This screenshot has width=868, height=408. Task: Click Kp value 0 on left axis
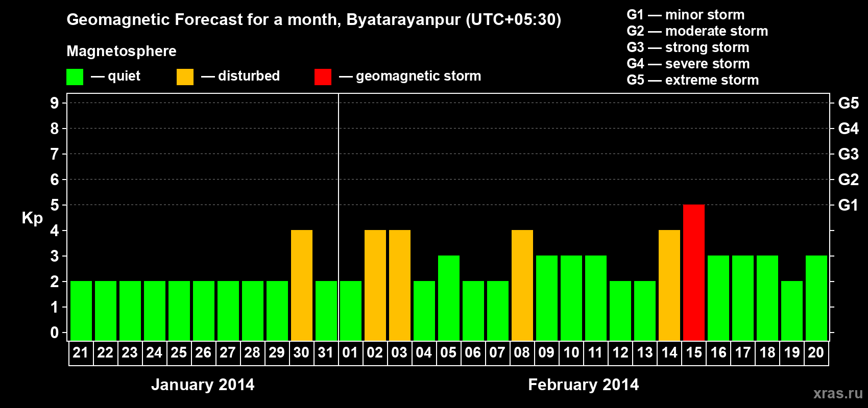(x=55, y=333)
